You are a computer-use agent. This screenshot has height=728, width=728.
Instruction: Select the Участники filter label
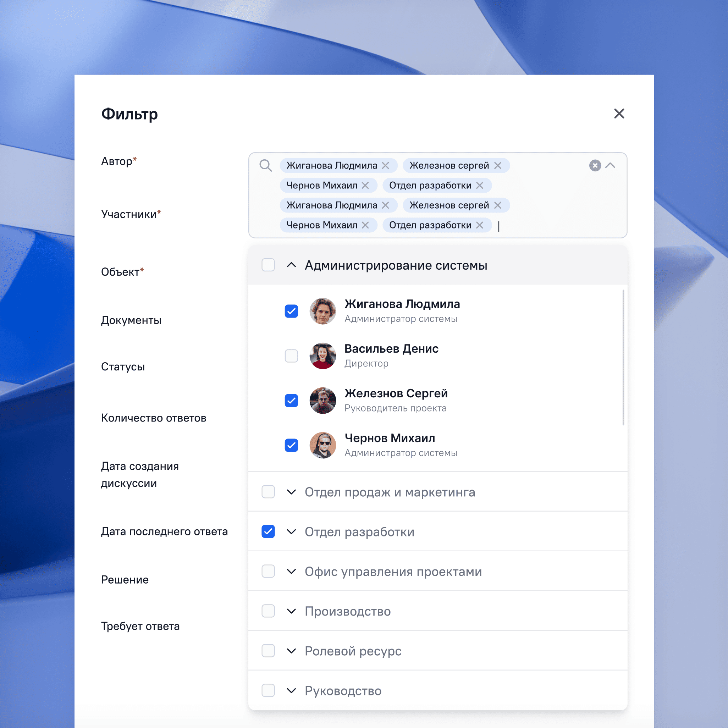pyautogui.click(x=131, y=214)
